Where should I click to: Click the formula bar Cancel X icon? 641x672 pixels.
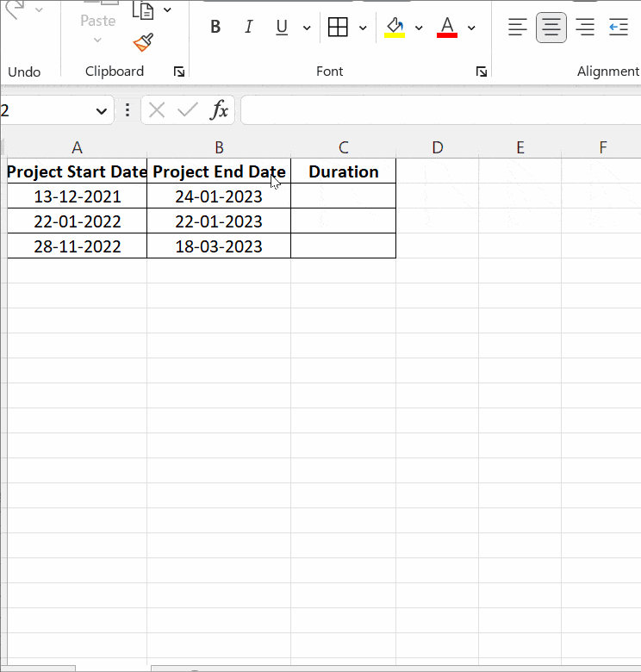pos(157,109)
